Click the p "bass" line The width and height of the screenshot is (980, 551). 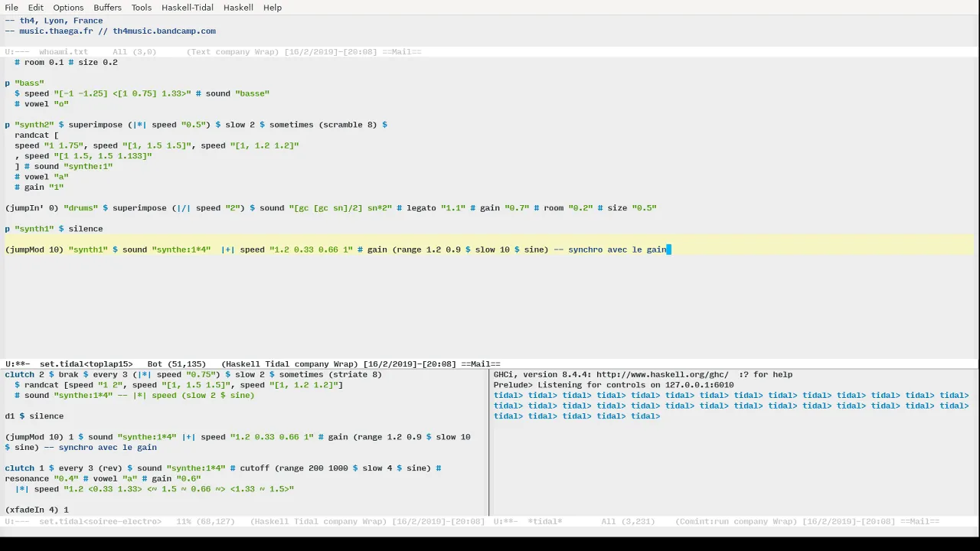point(24,83)
